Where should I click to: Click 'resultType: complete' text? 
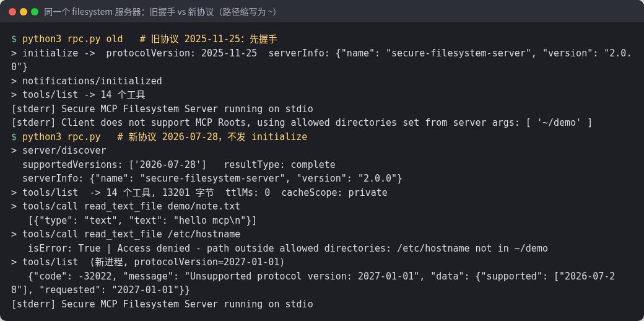coord(280,165)
